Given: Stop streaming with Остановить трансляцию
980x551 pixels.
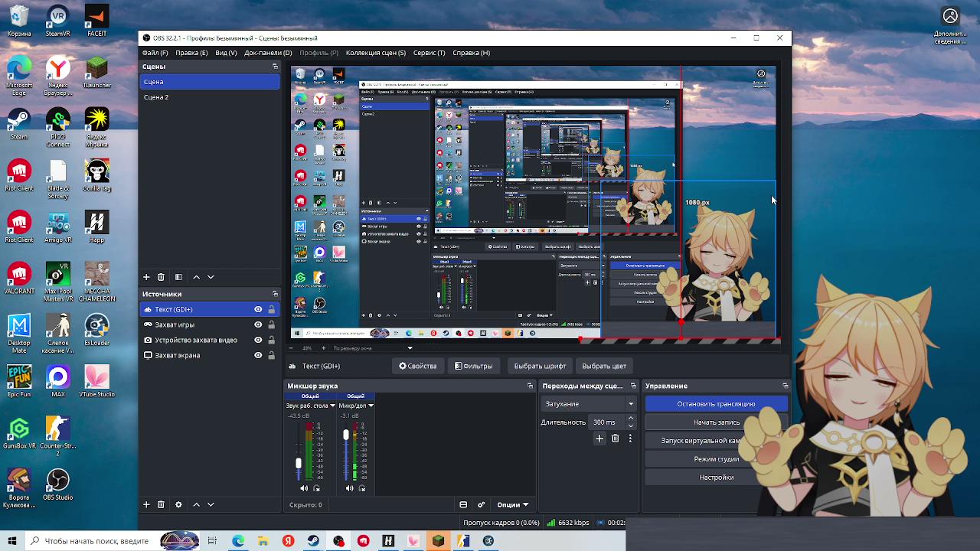Looking at the screenshot, I should [716, 404].
